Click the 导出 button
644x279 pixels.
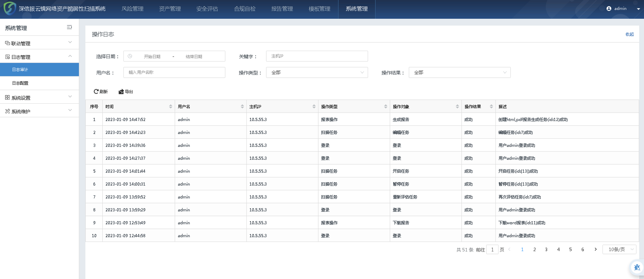coord(126,91)
